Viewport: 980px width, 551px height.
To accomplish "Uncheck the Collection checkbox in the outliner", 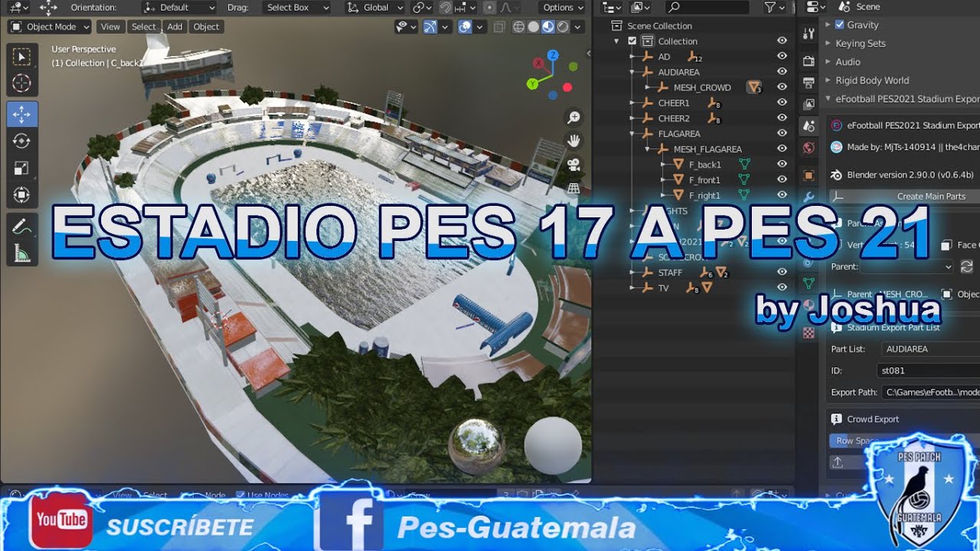I will pos(632,41).
